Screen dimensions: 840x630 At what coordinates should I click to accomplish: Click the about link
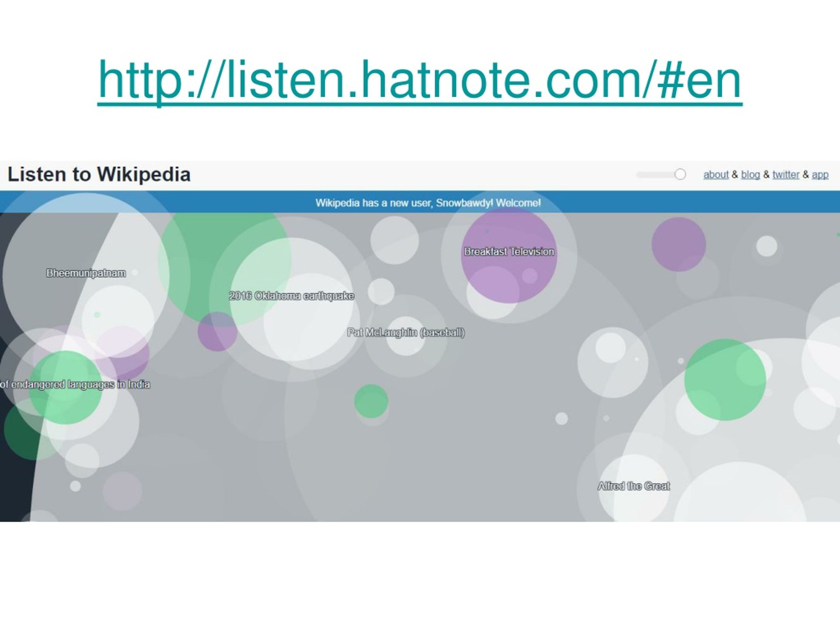(x=716, y=175)
